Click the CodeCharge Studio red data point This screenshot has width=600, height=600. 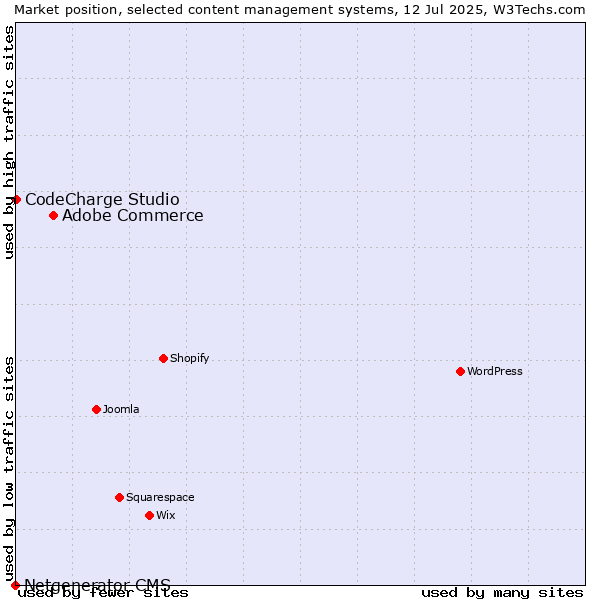(16, 200)
